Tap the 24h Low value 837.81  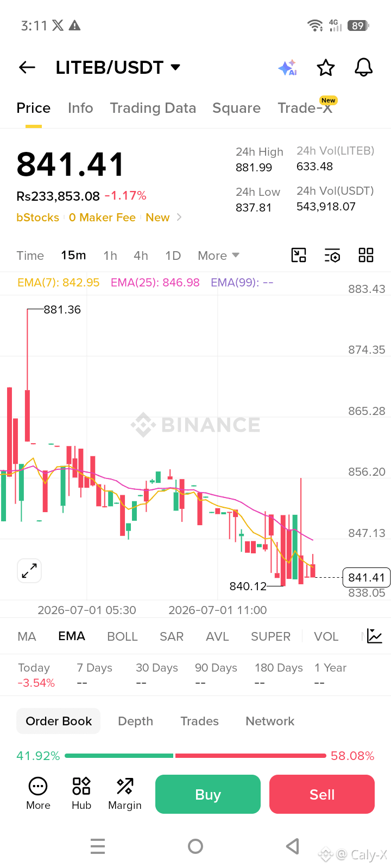(254, 207)
